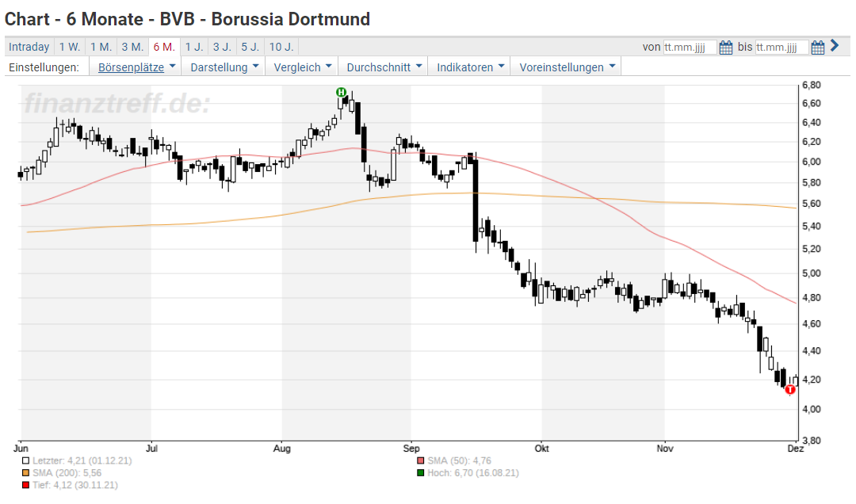The height and width of the screenshot is (504, 856).
Task: Open the Vergleich dropdown menu
Action: [x=302, y=67]
